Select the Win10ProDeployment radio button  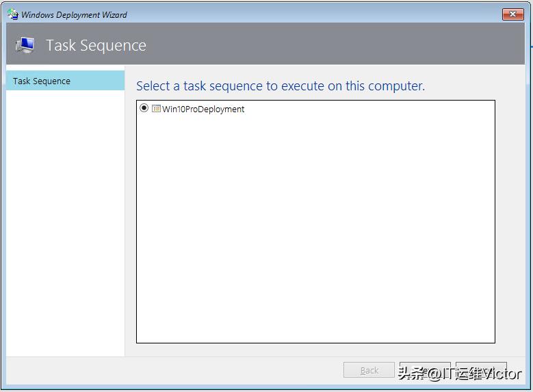pos(144,108)
